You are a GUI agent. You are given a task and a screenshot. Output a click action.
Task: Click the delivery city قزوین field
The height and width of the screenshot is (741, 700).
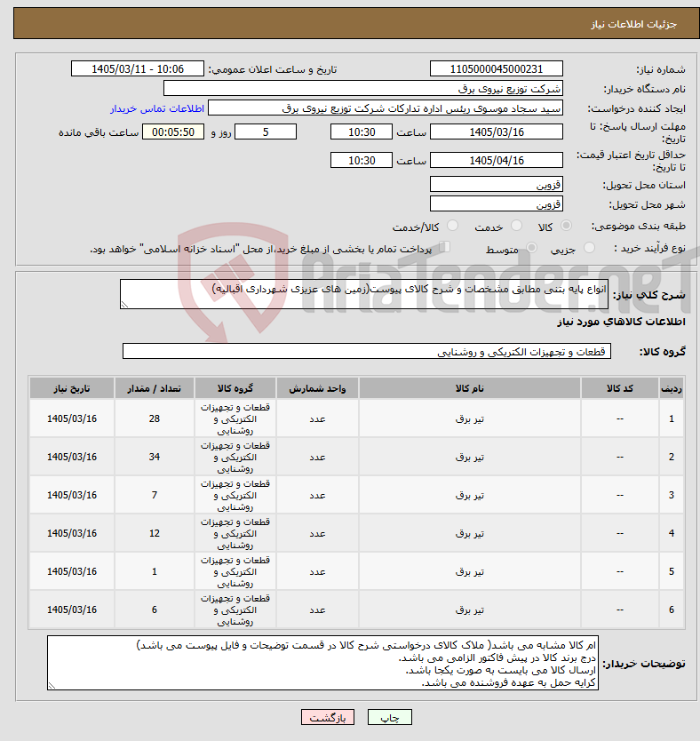click(497, 203)
